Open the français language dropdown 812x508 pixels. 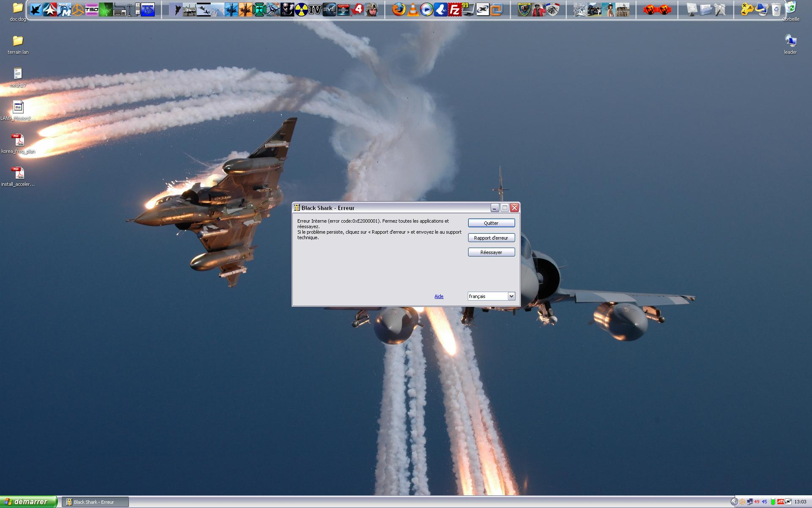[x=491, y=296]
